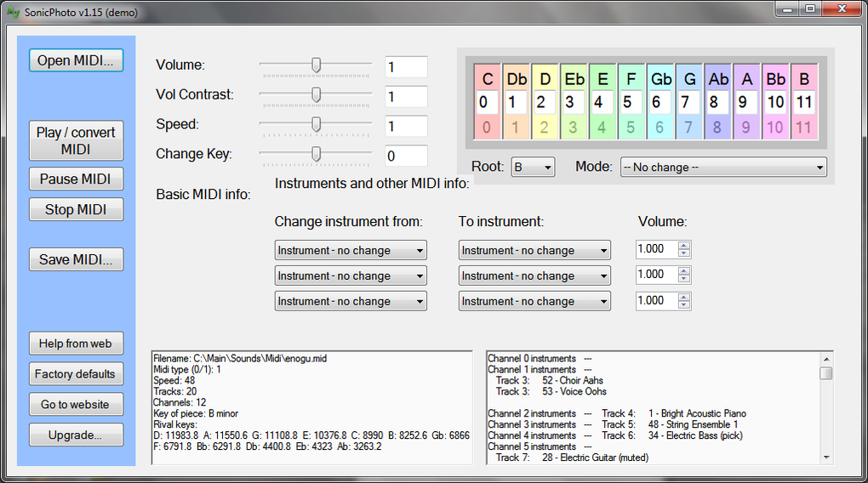This screenshot has height=483, width=868.
Task: Edit the Speed value field
Action: coord(406,126)
